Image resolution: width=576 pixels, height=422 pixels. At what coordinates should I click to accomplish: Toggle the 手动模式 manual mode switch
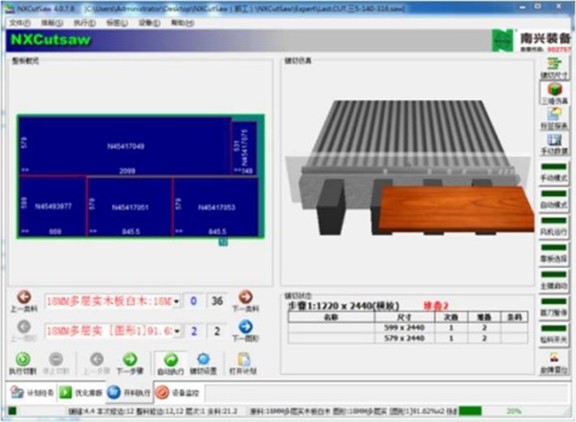tap(554, 167)
